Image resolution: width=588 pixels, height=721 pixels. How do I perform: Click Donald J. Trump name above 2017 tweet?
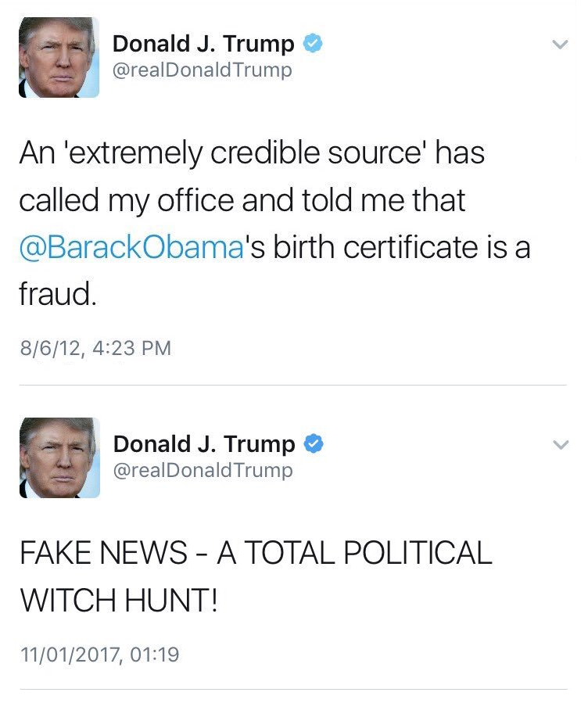[x=204, y=443]
